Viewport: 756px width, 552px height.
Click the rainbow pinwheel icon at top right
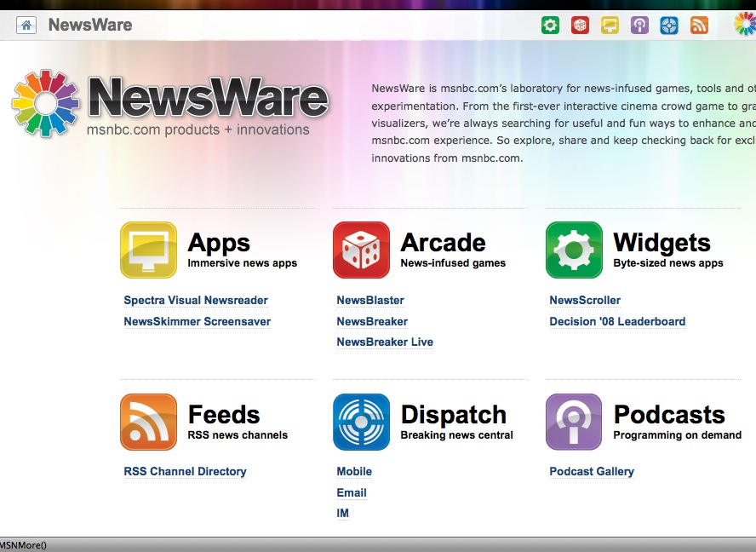click(746, 24)
